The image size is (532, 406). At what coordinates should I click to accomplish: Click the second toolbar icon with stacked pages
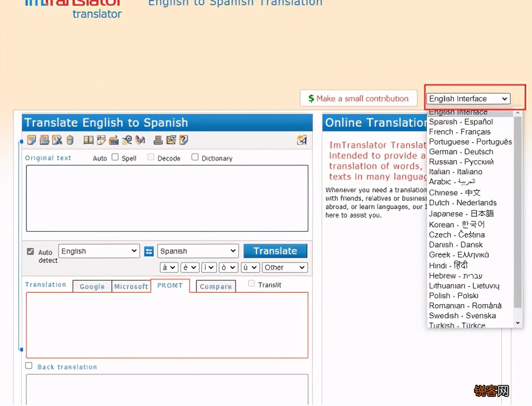45,140
